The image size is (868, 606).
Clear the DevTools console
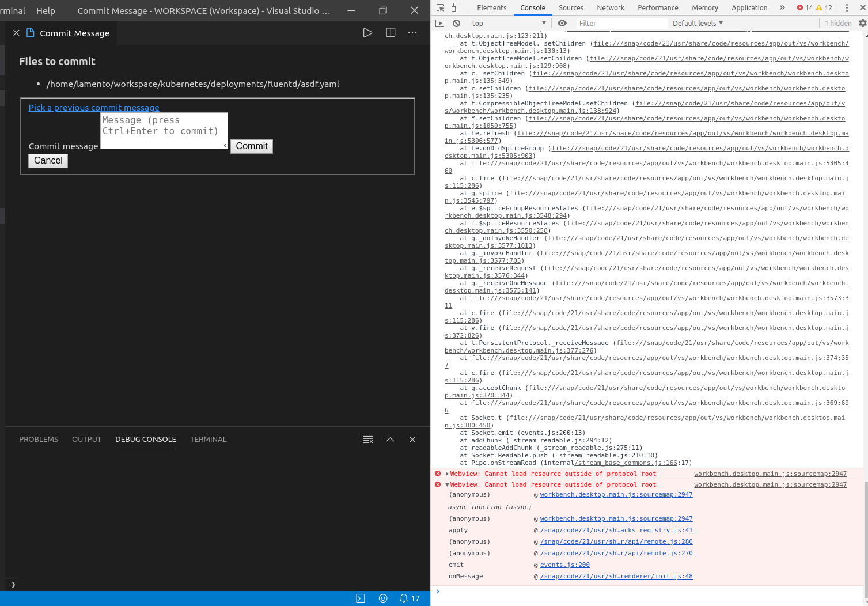click(x=456, y=23)
